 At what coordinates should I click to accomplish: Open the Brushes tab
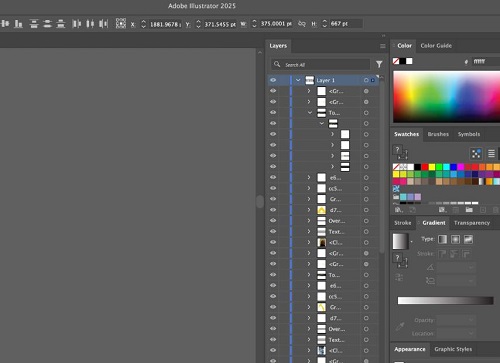(438, 134)
